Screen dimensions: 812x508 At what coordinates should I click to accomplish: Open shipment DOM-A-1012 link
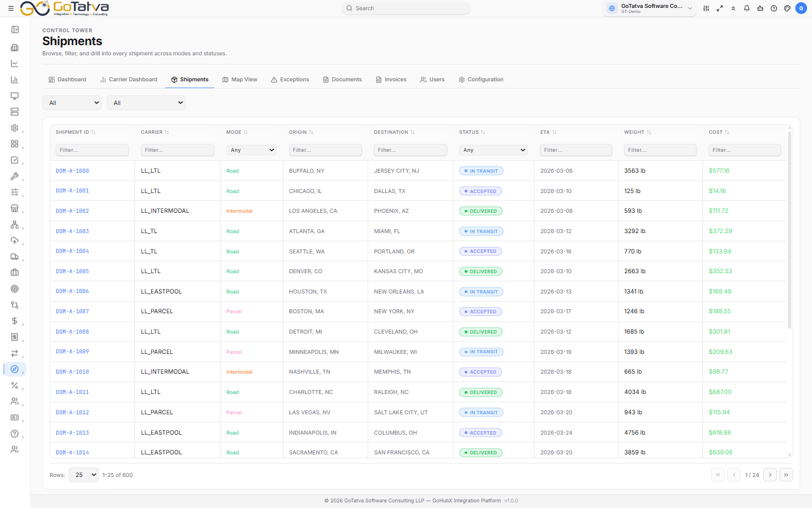[72, 413]
